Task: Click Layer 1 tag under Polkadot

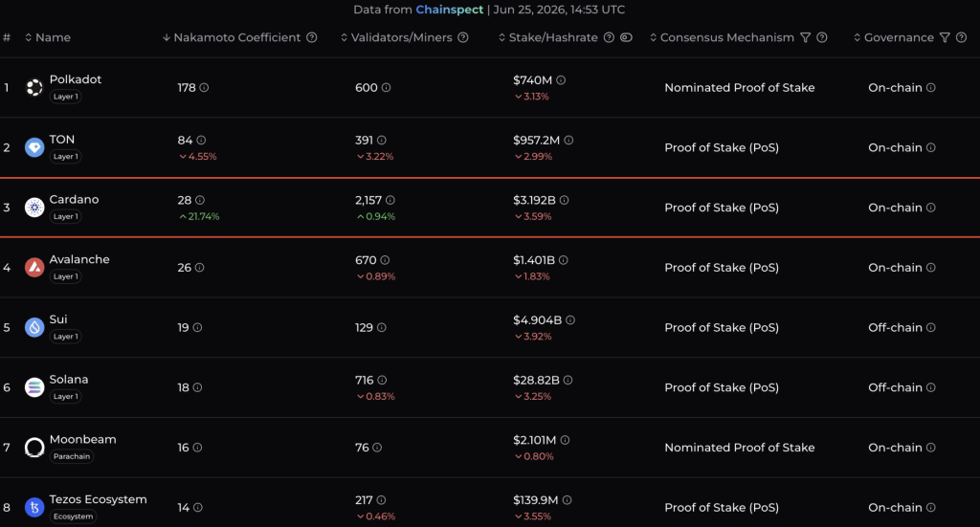Action: coord(66,97)
